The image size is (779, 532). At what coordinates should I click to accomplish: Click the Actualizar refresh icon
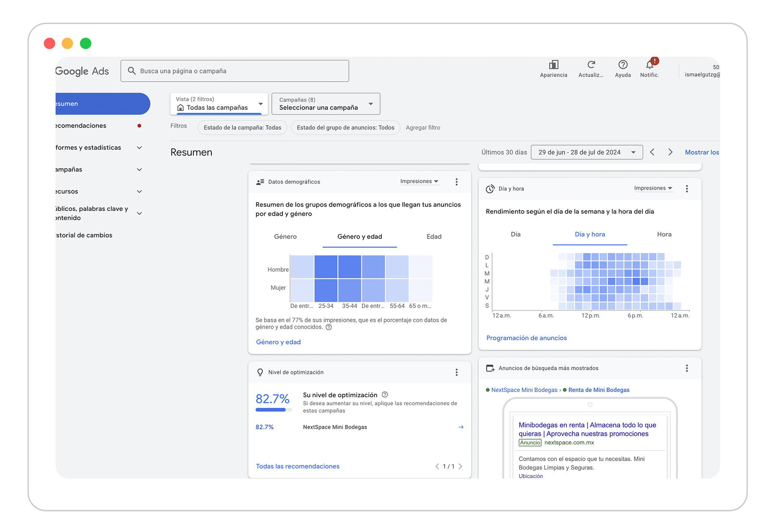tap(591, 65)
